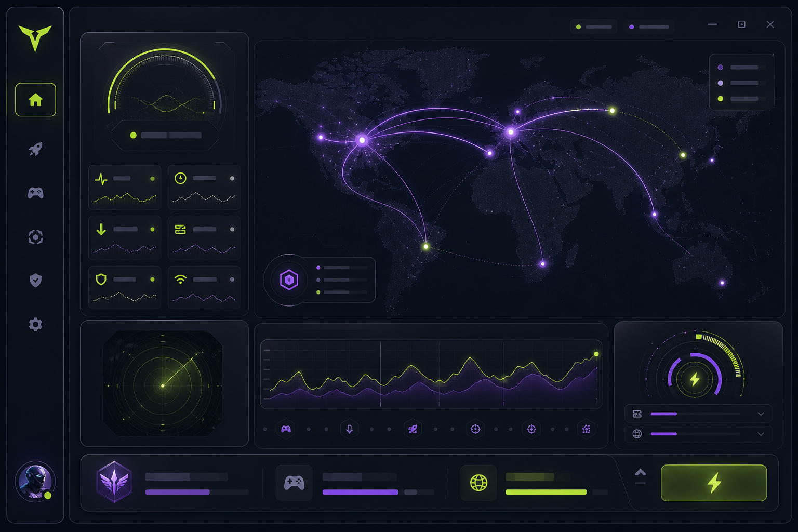Toggle the purple status indicator pill
This screenshot has width=798, height=532.
tap(648, 26)
